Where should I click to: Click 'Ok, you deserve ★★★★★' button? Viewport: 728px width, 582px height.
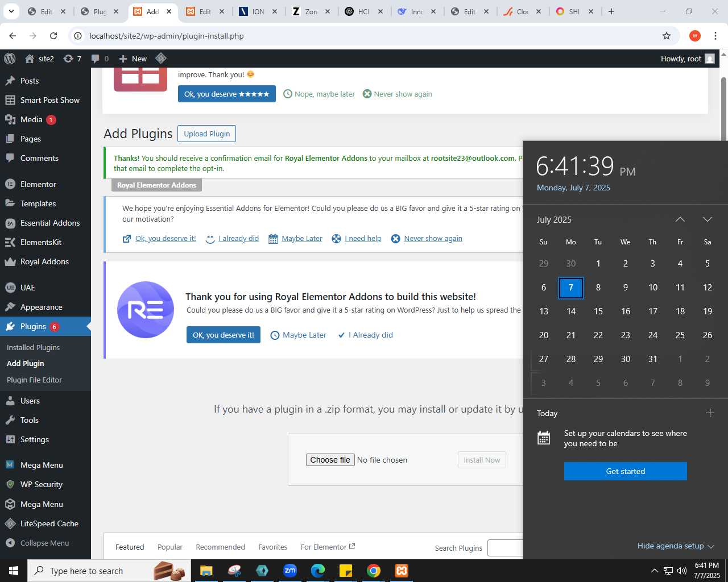point(226,94)
